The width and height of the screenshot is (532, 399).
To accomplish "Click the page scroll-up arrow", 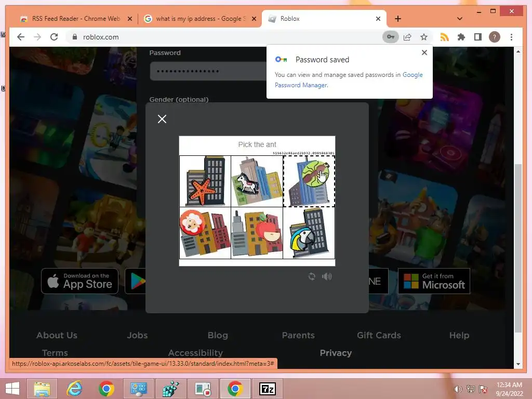I will tap(518, 51).
